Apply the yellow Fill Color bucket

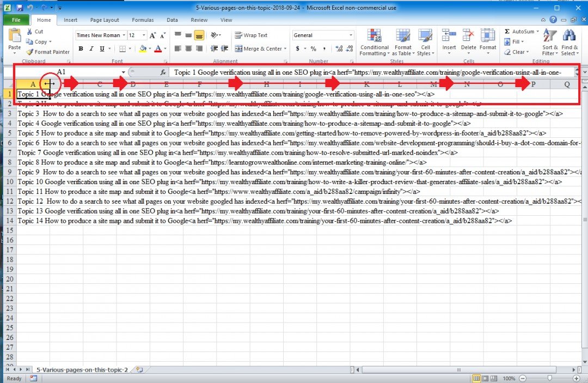pos(143,48)
